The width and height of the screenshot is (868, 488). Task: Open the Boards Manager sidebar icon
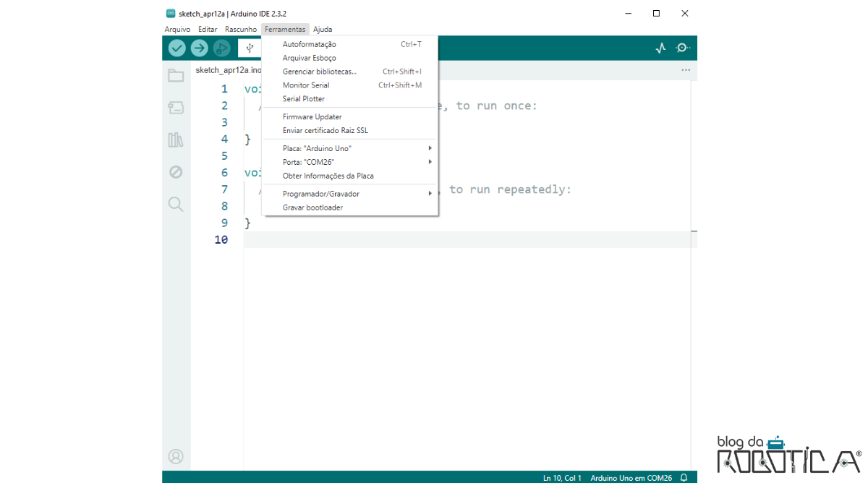[x=176, y=107]
